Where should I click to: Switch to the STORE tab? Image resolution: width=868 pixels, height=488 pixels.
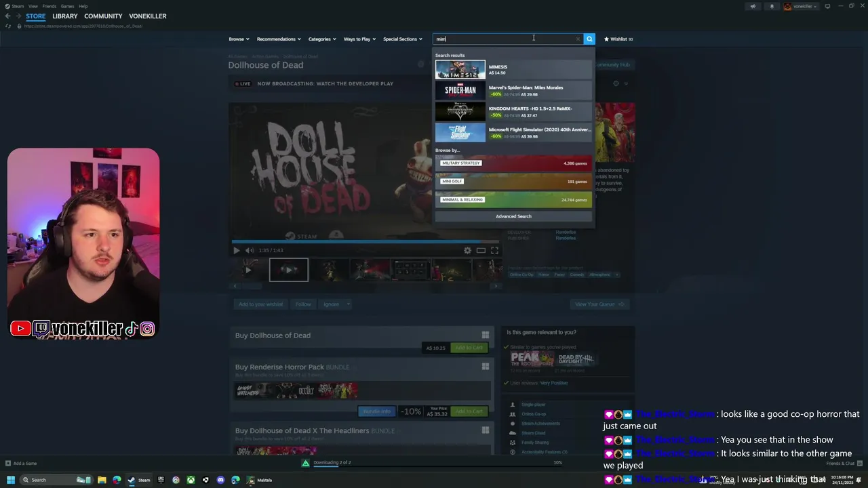(x=36, y=16)
